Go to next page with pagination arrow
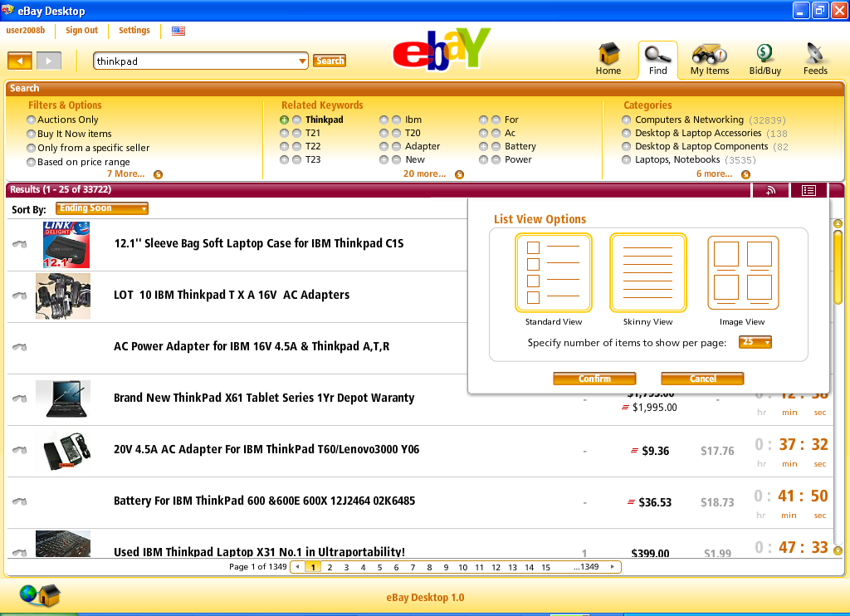The height and width of the screenshot is (616, 850). 613,567
